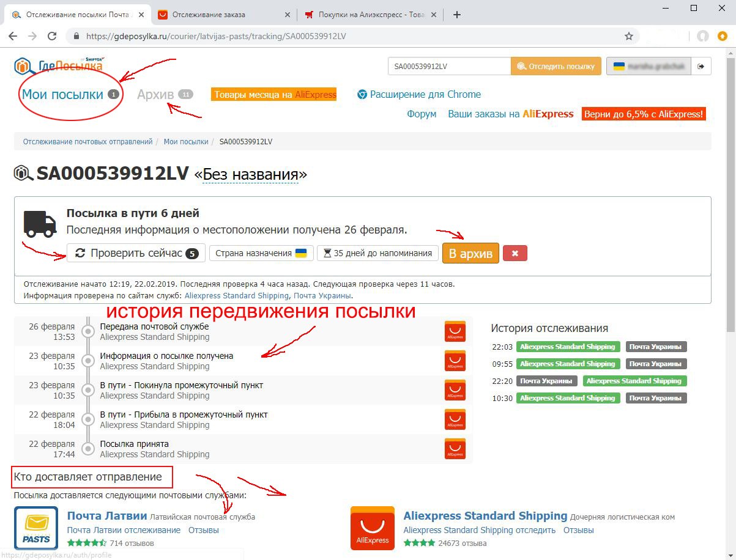
Task: Click tracking number search field
Action: pos(449,66)
